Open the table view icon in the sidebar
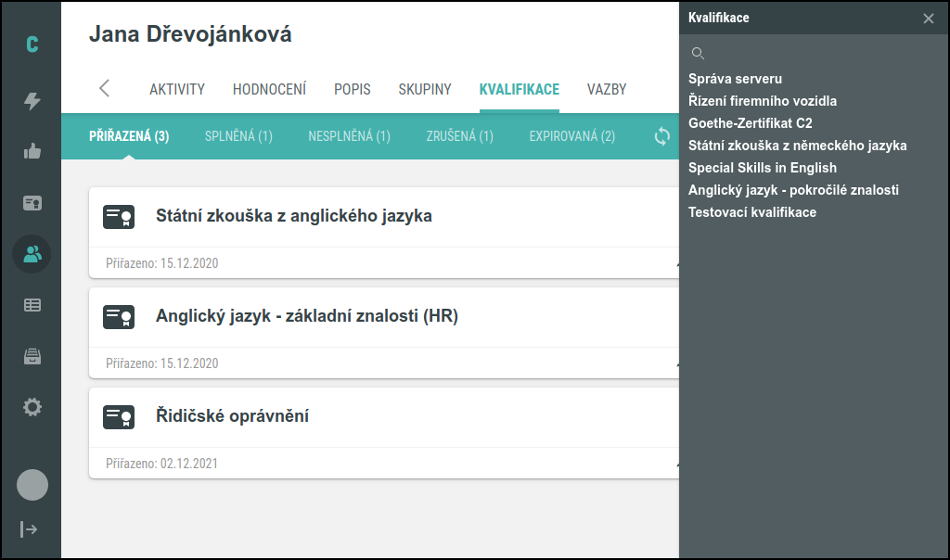Viewport: 950px width, 560px height. [x=31, y=305]
